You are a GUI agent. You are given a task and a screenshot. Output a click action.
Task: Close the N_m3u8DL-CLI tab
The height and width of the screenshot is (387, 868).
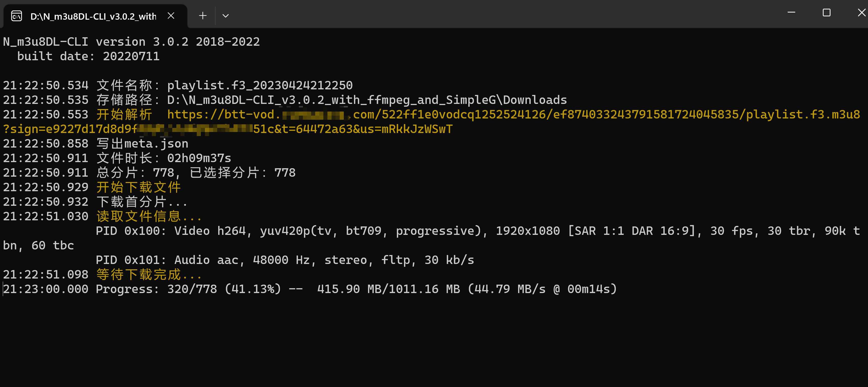click(171, 16)
